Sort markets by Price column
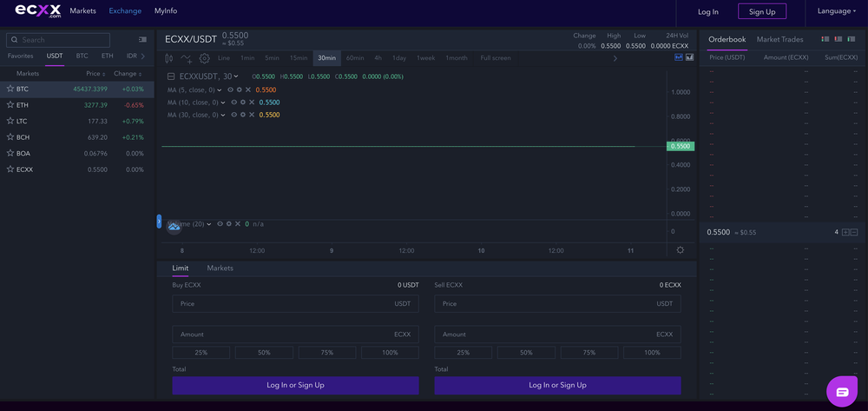This screenshot has height=411, width=868. 95,74
